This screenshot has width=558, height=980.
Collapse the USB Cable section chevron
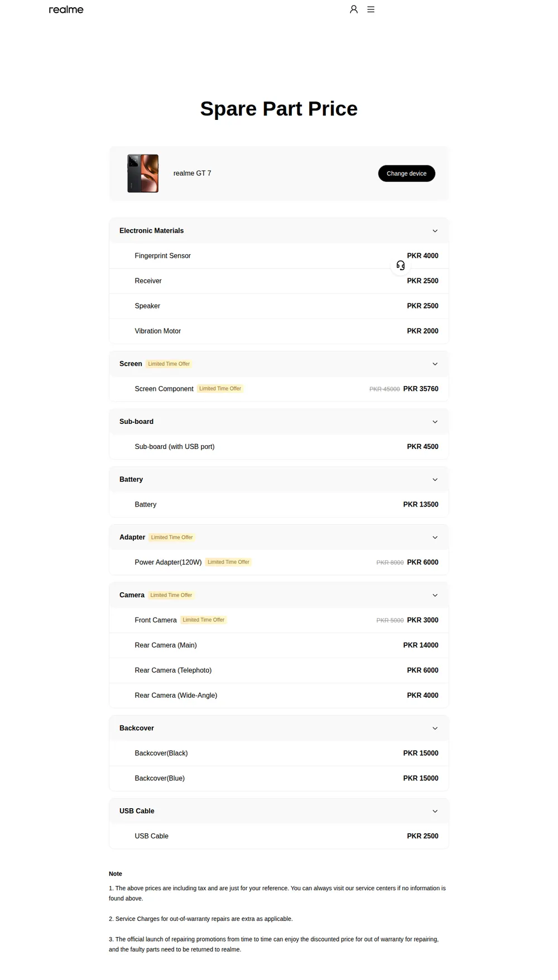435,811
